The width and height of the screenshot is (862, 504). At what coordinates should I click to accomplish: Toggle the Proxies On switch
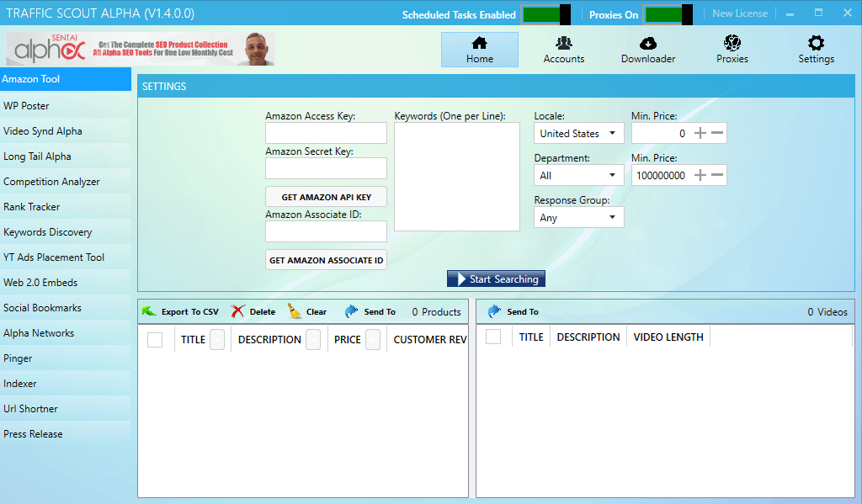coord(668,15)
